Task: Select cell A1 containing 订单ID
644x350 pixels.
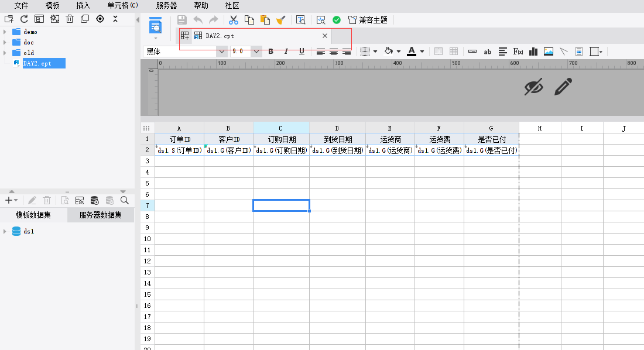Action: point(179,139)
